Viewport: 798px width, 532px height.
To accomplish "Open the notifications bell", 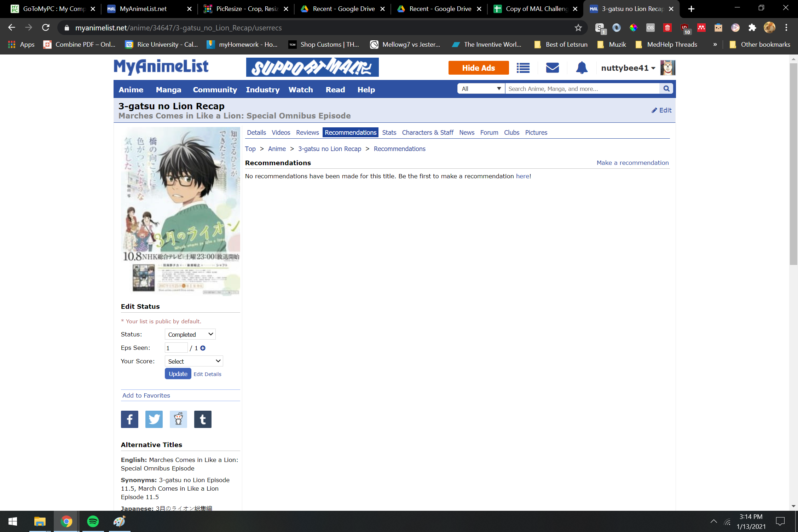I will [x=582, y=68].
